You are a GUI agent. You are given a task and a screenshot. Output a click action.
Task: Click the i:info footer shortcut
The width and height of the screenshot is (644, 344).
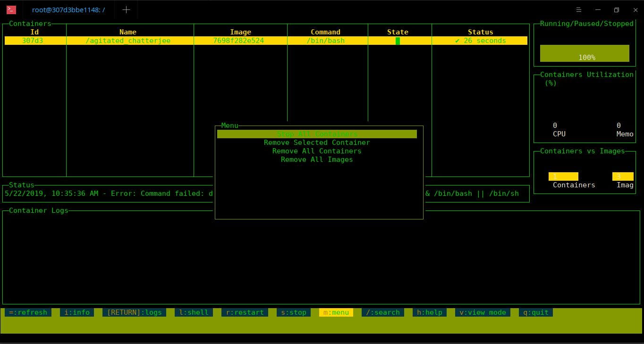(77, 312)
